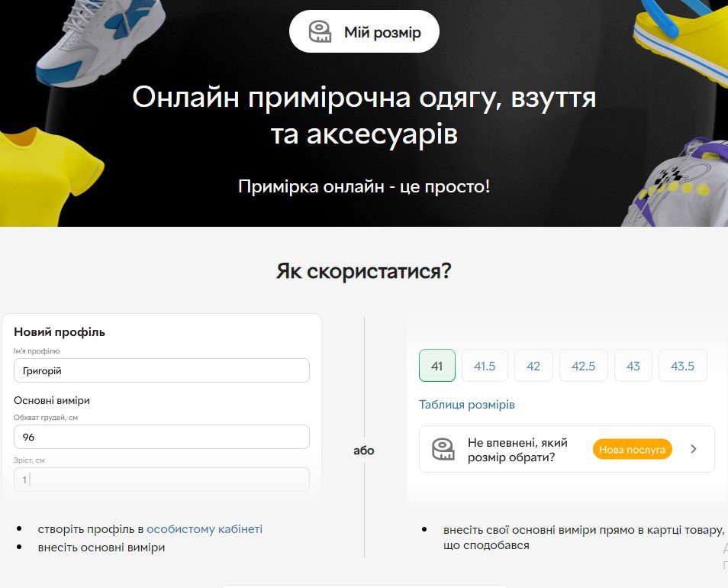Expand size help with chevron arrow
This screenshot has width=728, height=588.
[693, 449]
